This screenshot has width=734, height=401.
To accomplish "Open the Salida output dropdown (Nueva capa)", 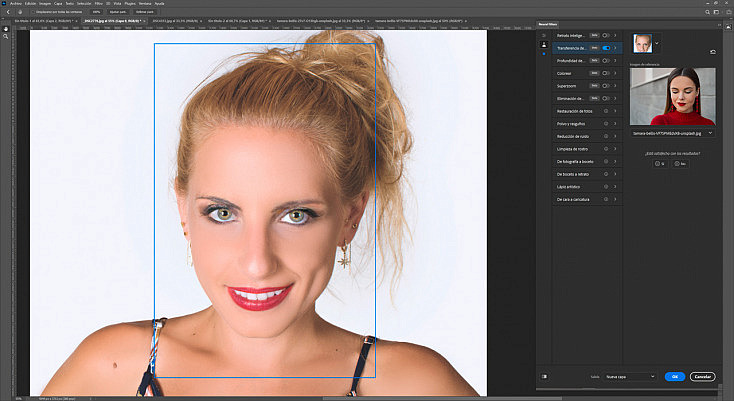I will pos(630,376).
